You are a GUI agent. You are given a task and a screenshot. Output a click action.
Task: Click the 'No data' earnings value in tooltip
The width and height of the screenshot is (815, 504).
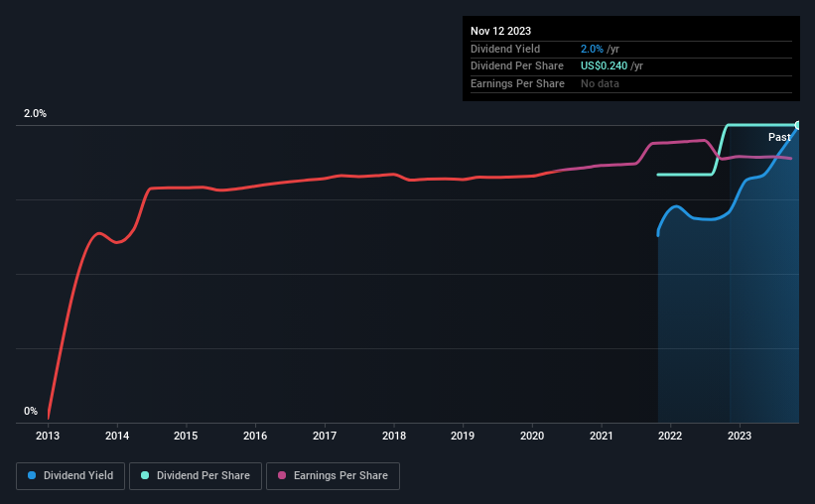(600, 83)
